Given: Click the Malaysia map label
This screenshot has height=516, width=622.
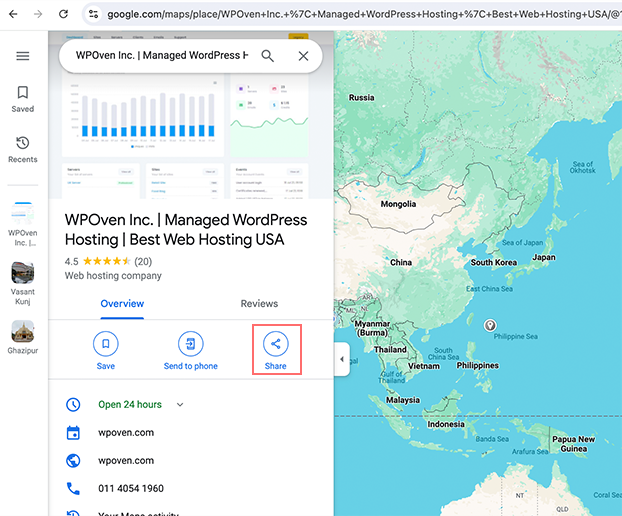Looking at the screenshot, I should pyautogui.click(x=403, y=400).
